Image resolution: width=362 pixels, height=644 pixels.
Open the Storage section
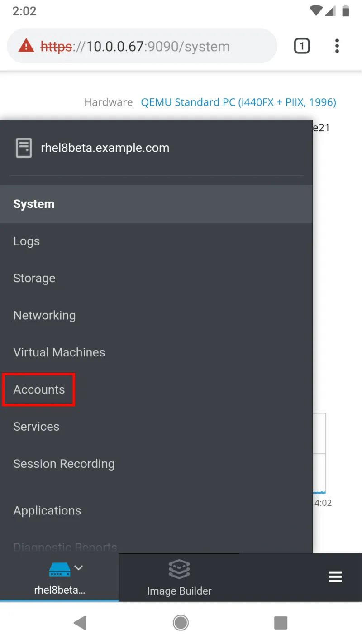(x=34, y=278)
